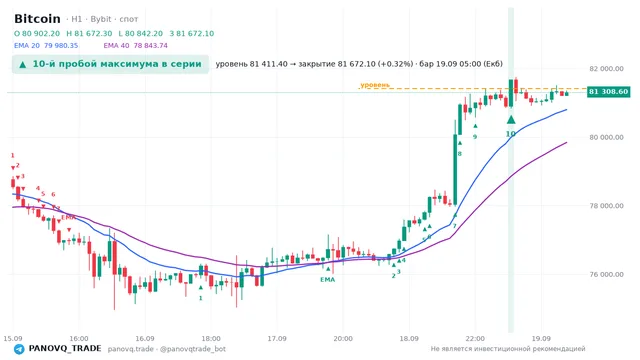The image size is (640, 360).
Task: Click the '20:00' time axis label
Action: coord(343,338)
